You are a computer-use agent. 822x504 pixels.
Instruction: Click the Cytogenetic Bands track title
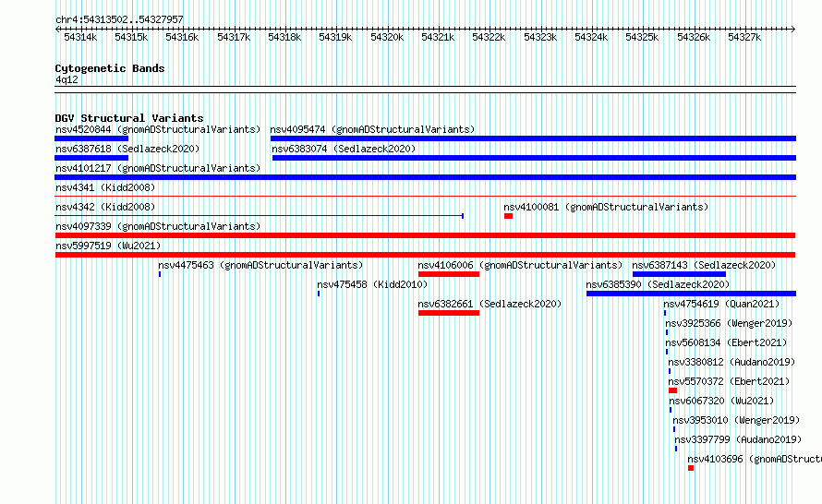110,68
